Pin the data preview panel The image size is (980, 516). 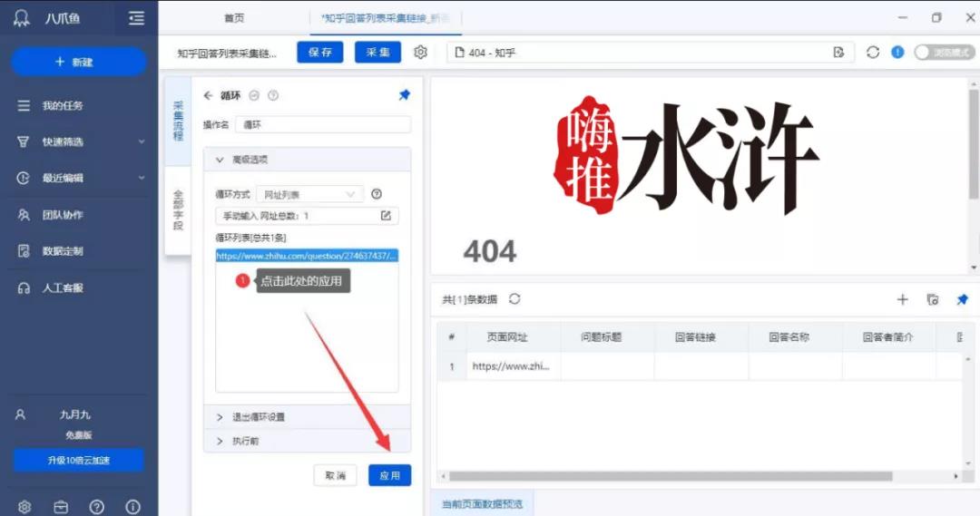click(x=963, y=300)
